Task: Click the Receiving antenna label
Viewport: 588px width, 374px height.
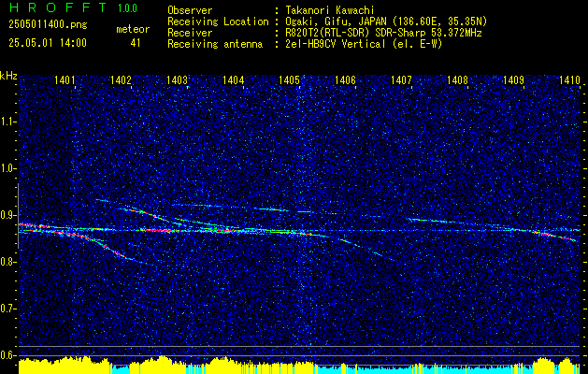Action: pos(215,44)
